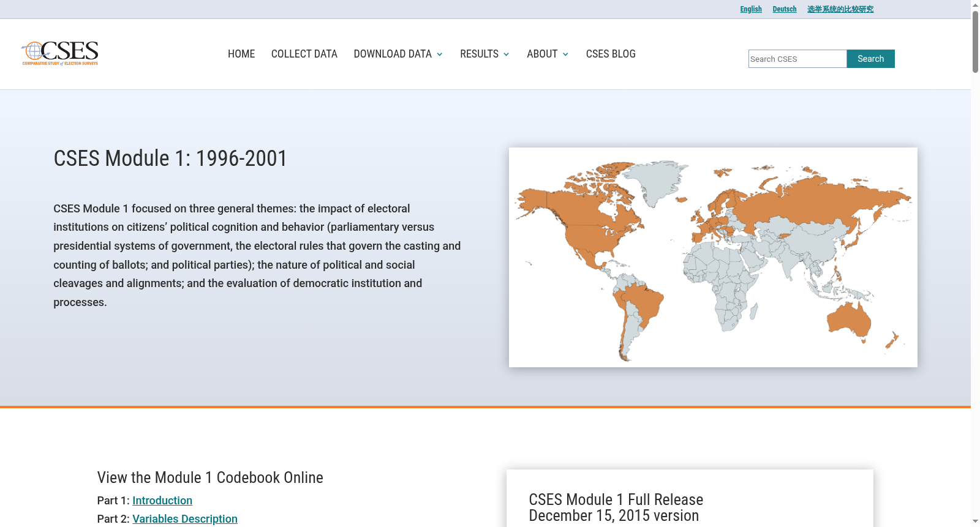Open the ABOUT menu
This screenshot has width=980, height=527.
[x=542, y=54]
